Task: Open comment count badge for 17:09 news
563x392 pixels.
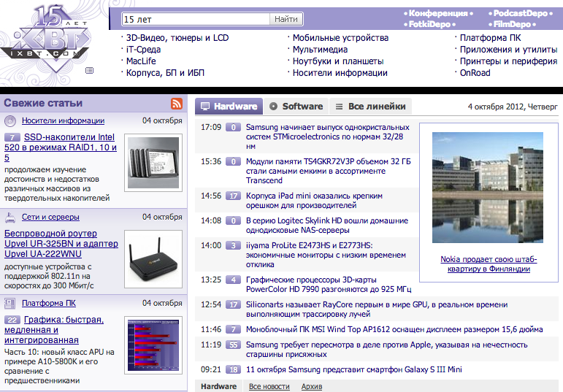Action: [234, 127]
